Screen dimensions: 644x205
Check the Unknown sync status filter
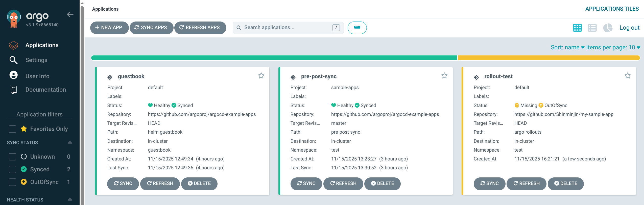tap(12, 157)
